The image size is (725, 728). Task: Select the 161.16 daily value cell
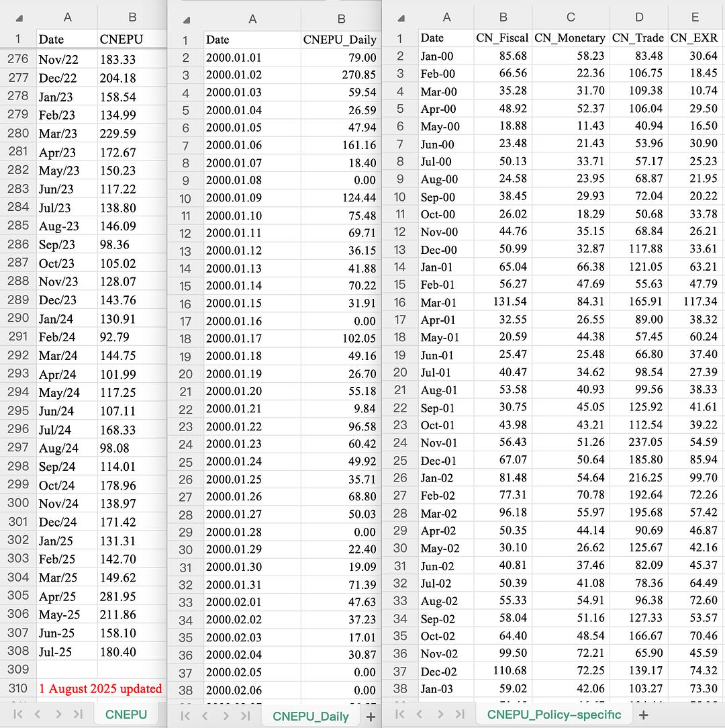click(x=341, y=145)
